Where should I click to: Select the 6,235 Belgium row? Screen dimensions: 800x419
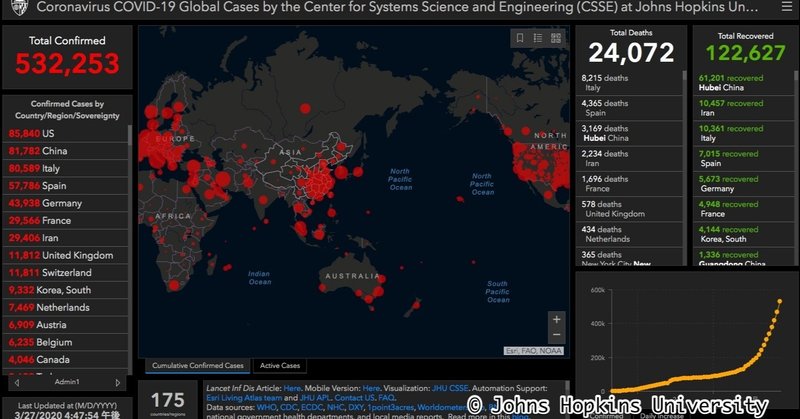pos(66,342)
